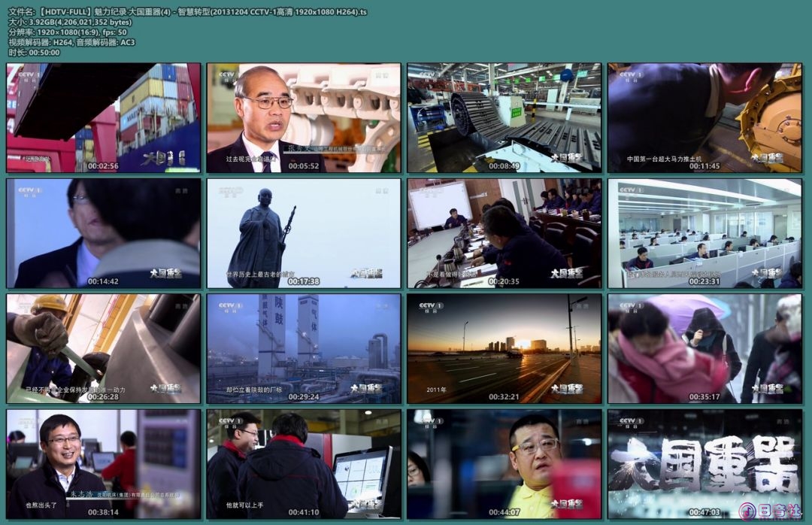Select the thumbnail timestamped 00:05:52

[304, 117]
